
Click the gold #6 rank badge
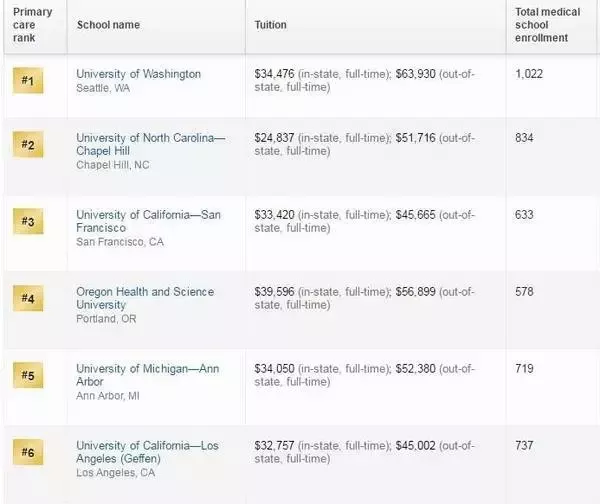(x=28, y=452)
